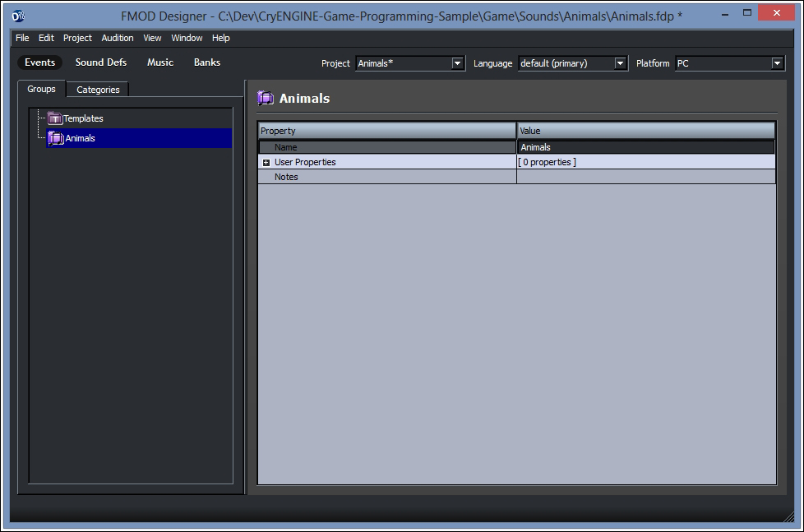
Task: Click the Name value field showing Animals
Action: click(x=646, y=147)
